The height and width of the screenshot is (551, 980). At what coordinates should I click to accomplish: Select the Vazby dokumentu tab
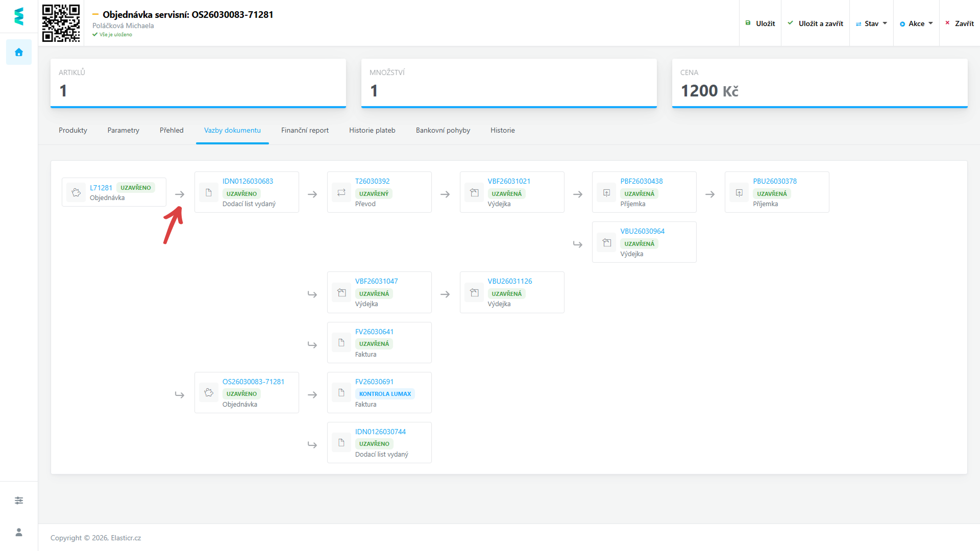click(x=232, y=130)
